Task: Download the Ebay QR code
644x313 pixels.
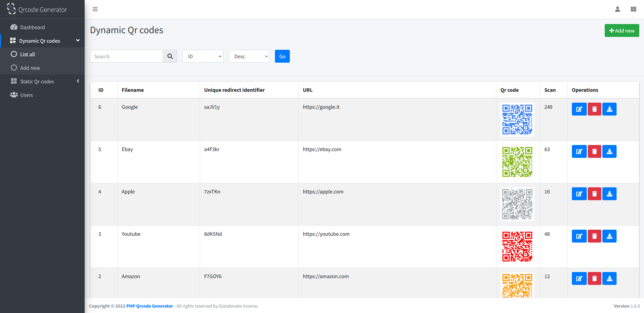Action: click(x=609, y=151)
